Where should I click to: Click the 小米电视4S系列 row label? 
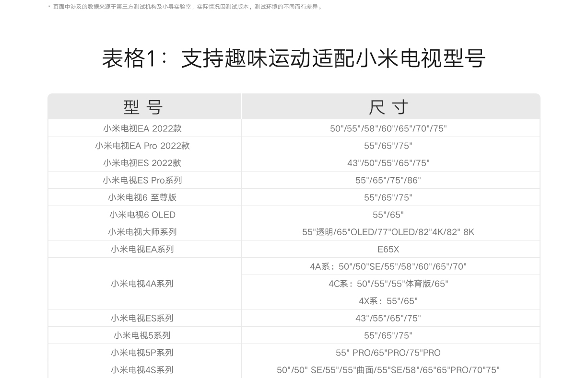(142, 370)
